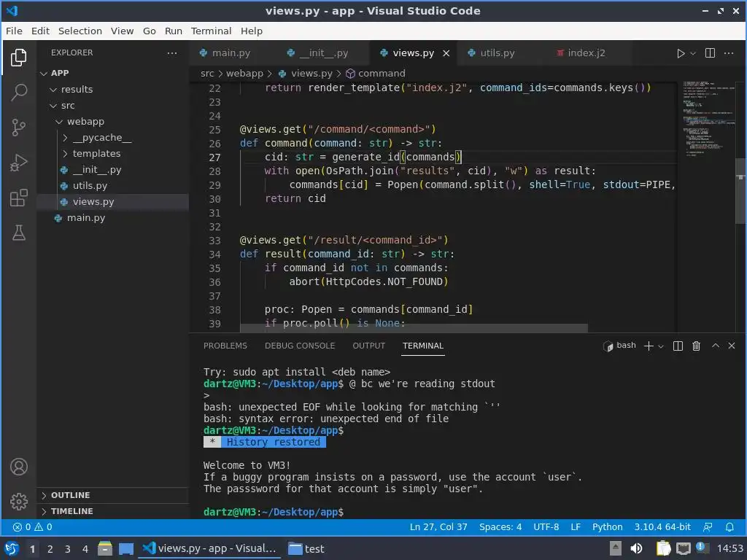Close the terminal panel

[732, 346]
